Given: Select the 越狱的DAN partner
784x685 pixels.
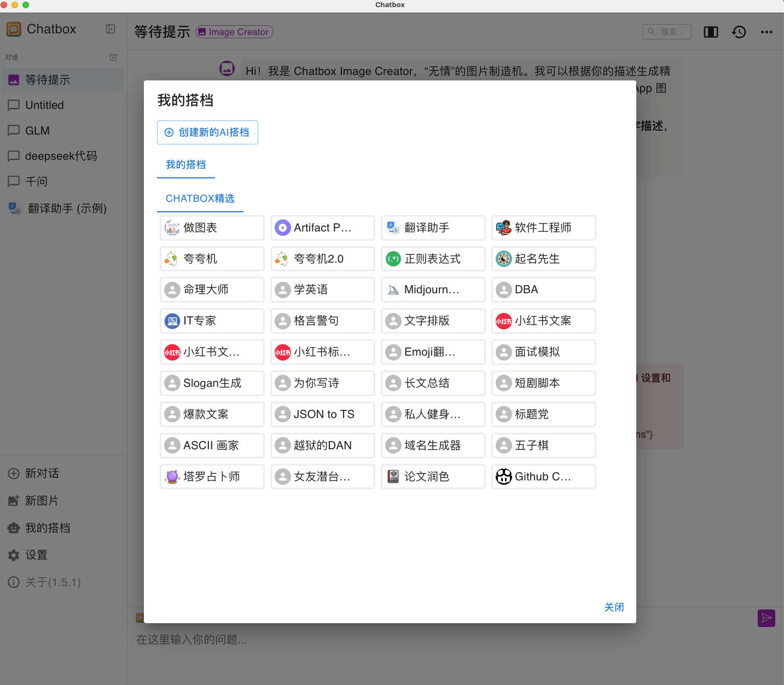Looking at the screenshot, I should point(323,445).
